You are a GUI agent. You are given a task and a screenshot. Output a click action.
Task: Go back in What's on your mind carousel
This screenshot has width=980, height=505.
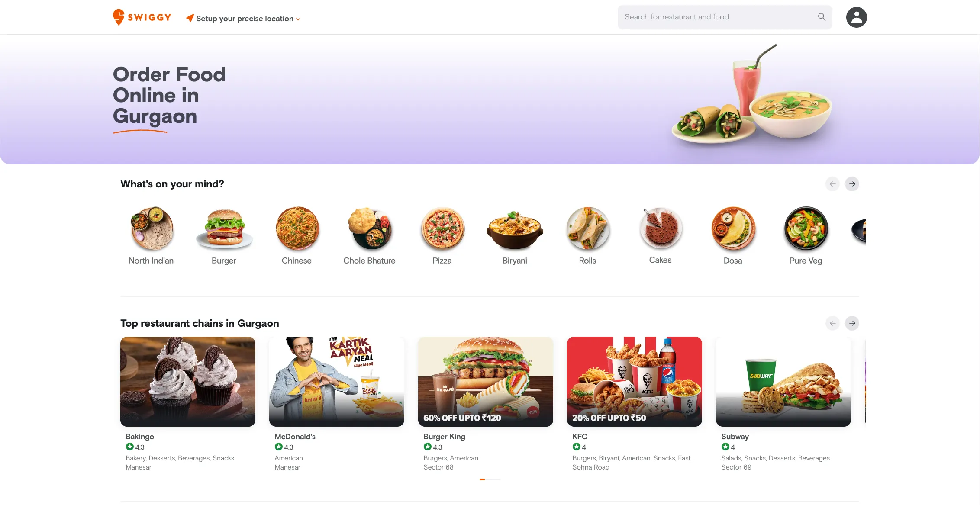click(x=832, y=184)
